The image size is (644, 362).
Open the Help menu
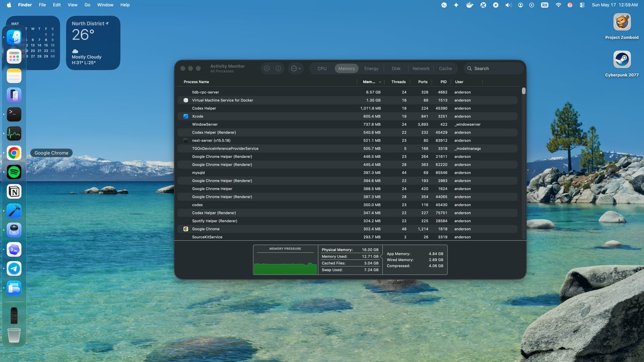pyautogui.click(x=125, y=5)
